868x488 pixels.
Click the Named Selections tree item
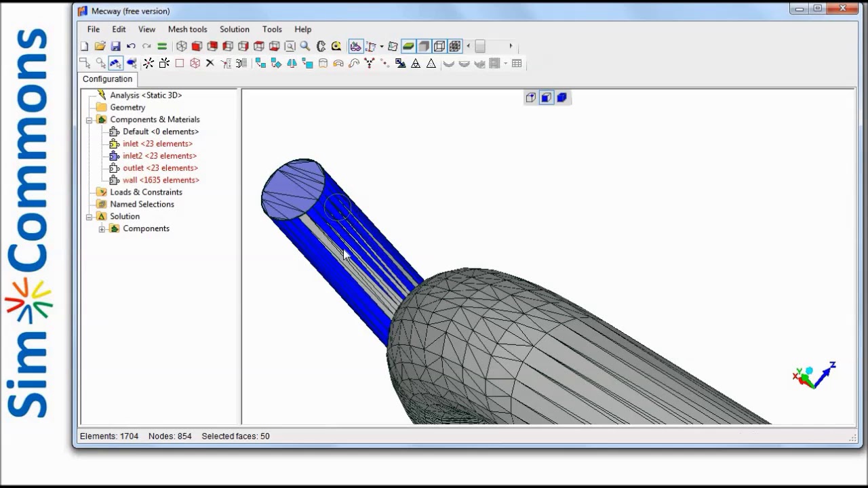[x=142, y=205]
